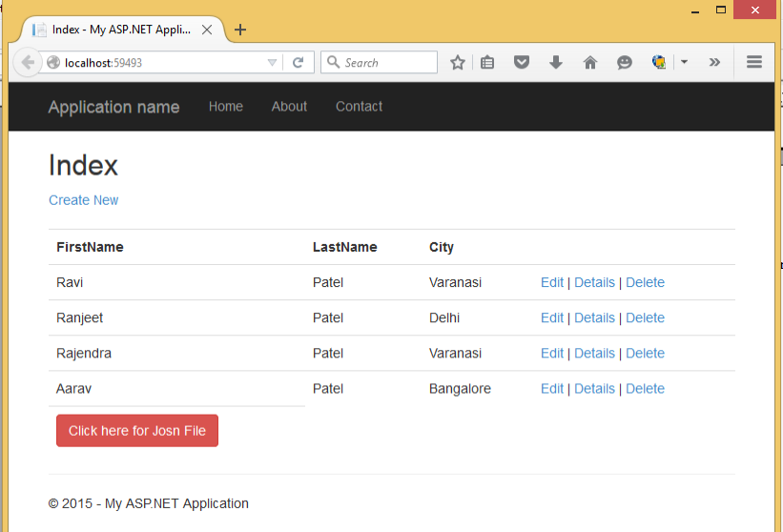Navigate to the Contact page in navbar
The width and height of the screenshot is (783, 532).
(x=359, y=107)
